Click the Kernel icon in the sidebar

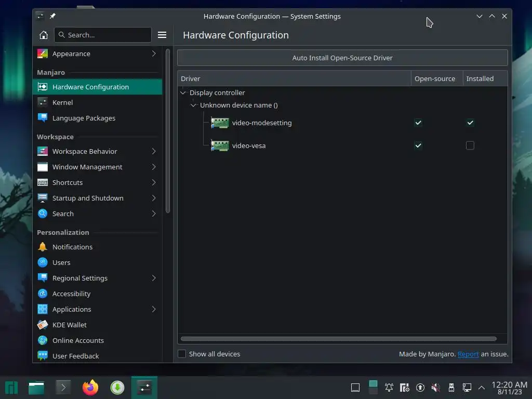click(x=43, y=102)
